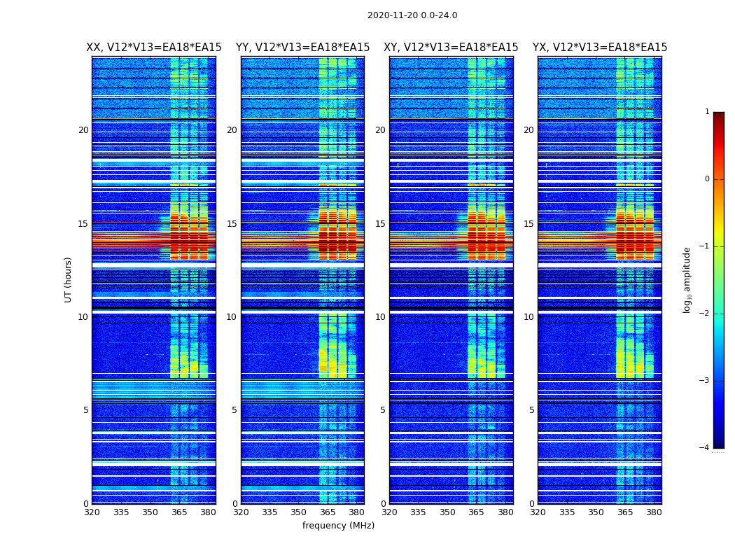Screen dimensions: 735x560
Task: Click the colorbar tick label 0
Action: [707, 179]
